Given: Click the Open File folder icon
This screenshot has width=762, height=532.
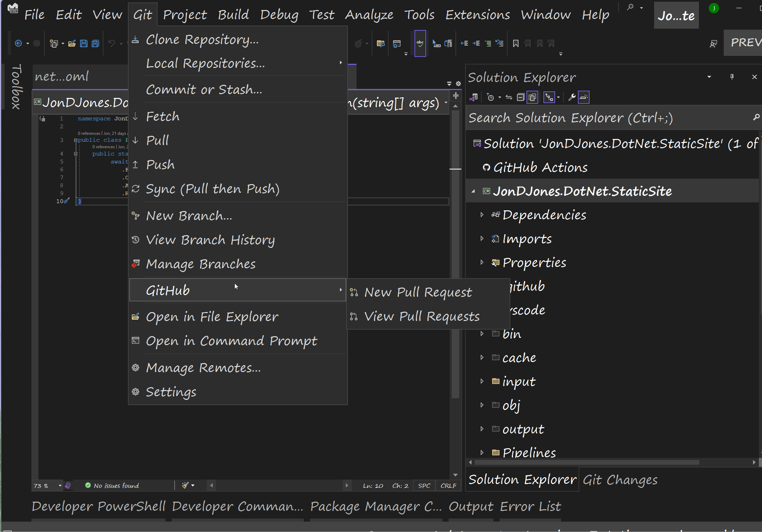Looking at the screenshot, I should pyautogui.click(x=72, y=43).
